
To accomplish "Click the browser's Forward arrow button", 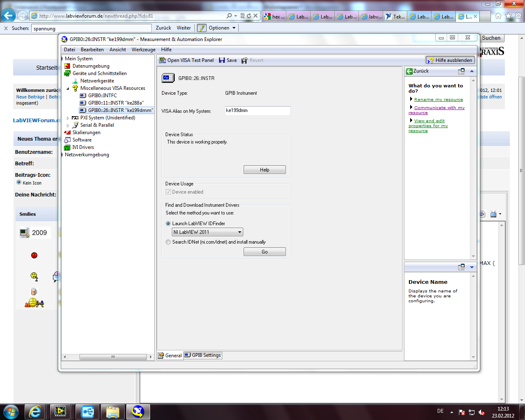I will click(23, 16).
